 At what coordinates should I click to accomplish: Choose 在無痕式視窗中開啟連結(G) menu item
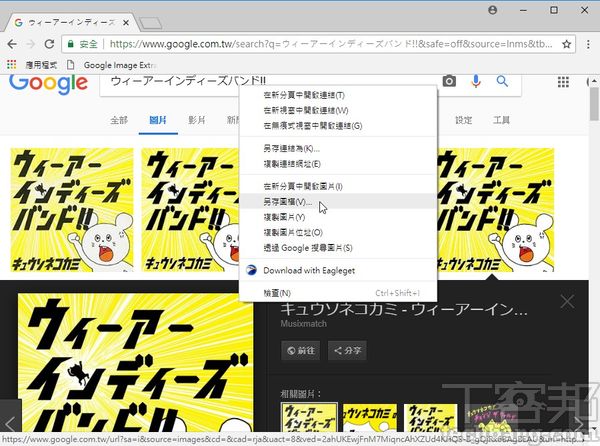(338, 126)
